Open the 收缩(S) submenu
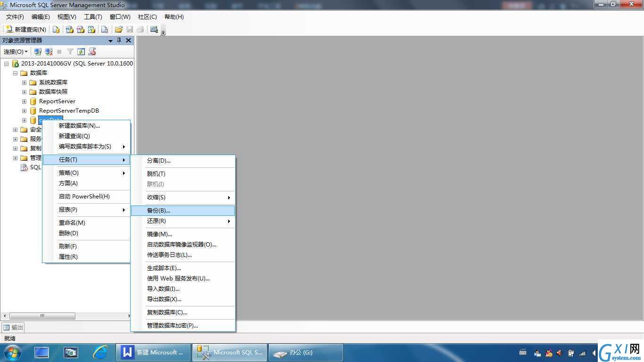Viewport: 644px width, 362px height. pos(183,197)
